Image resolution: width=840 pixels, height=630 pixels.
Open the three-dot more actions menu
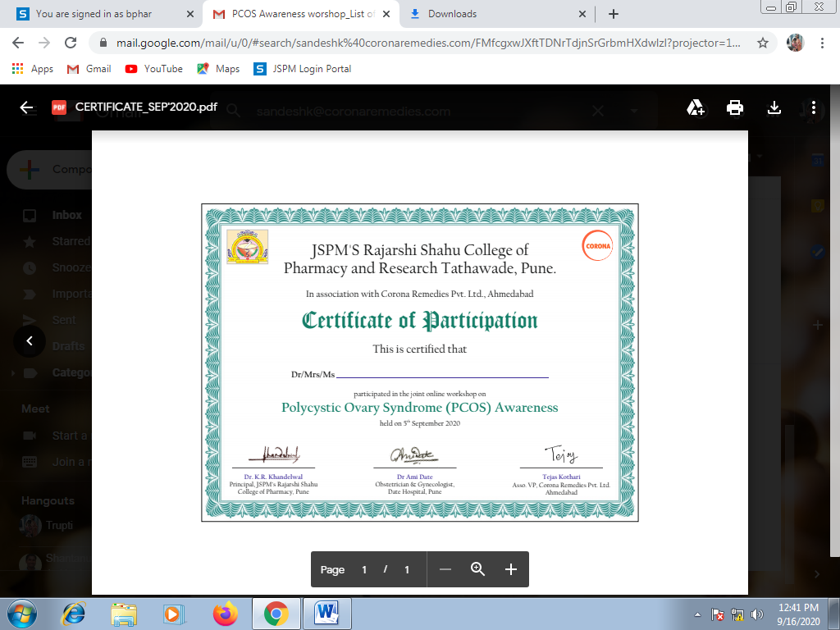(813, 107)
